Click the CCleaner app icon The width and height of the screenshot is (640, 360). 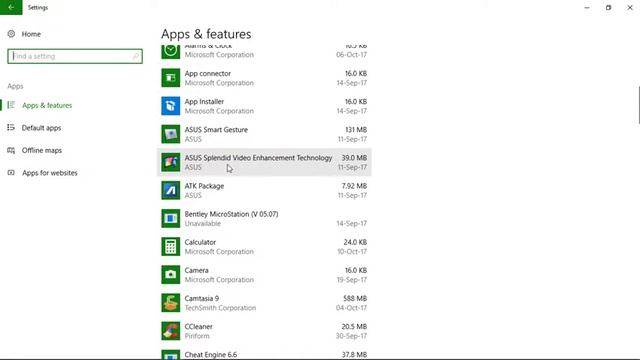(x=171, y=331)
